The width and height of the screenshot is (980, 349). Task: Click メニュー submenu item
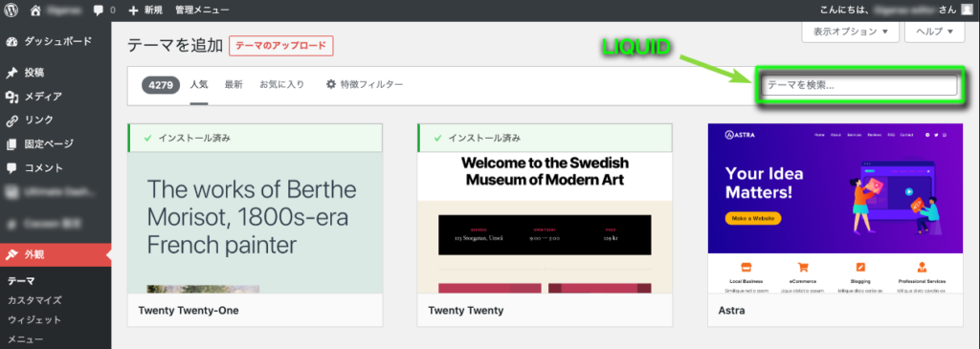25,339
